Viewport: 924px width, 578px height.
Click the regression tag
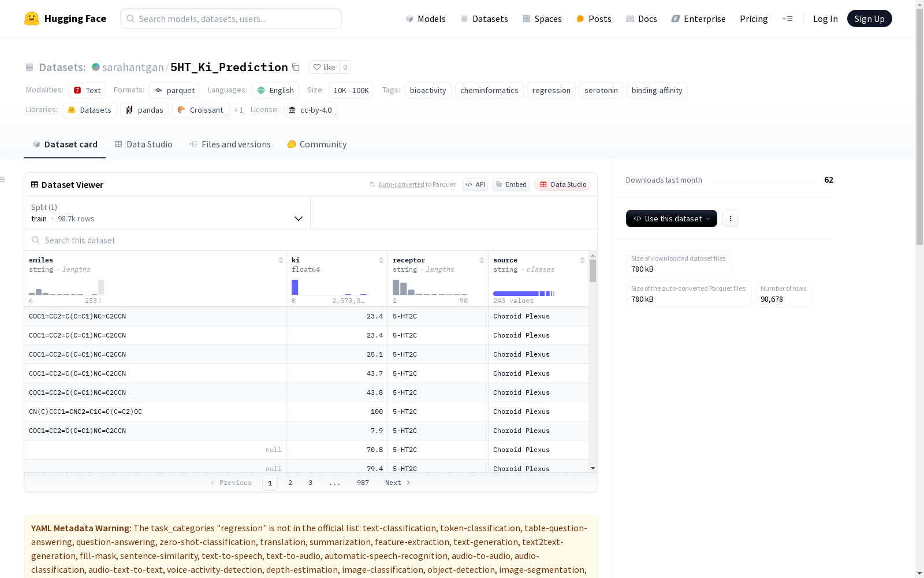[552, 90]
